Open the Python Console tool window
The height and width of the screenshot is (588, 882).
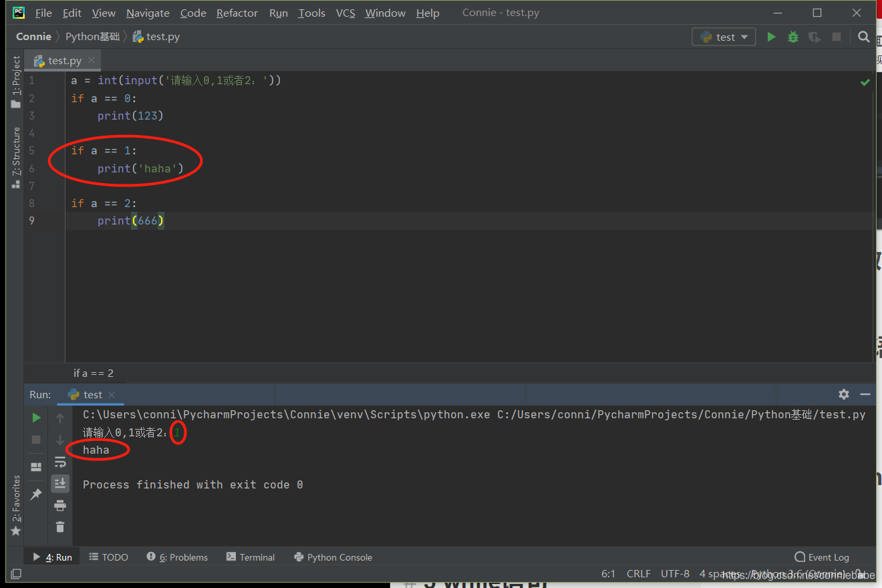pos(333,557)
